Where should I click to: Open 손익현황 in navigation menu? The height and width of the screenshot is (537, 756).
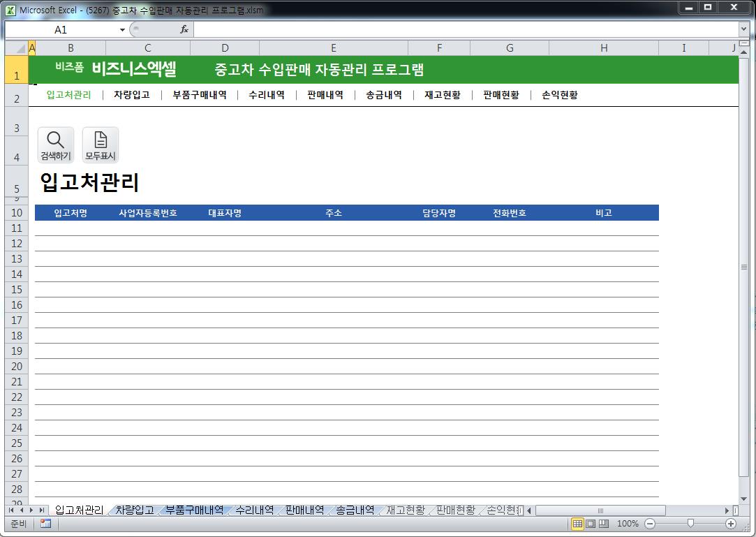(560, 95)
